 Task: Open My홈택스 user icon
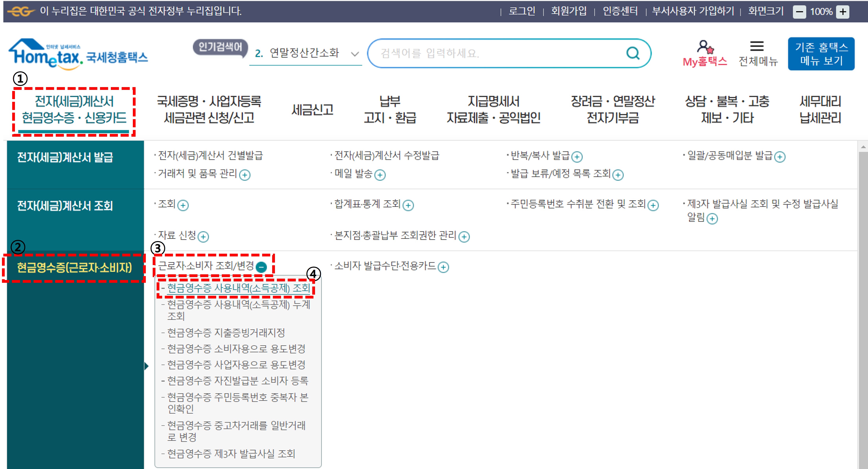click(705, 47)
